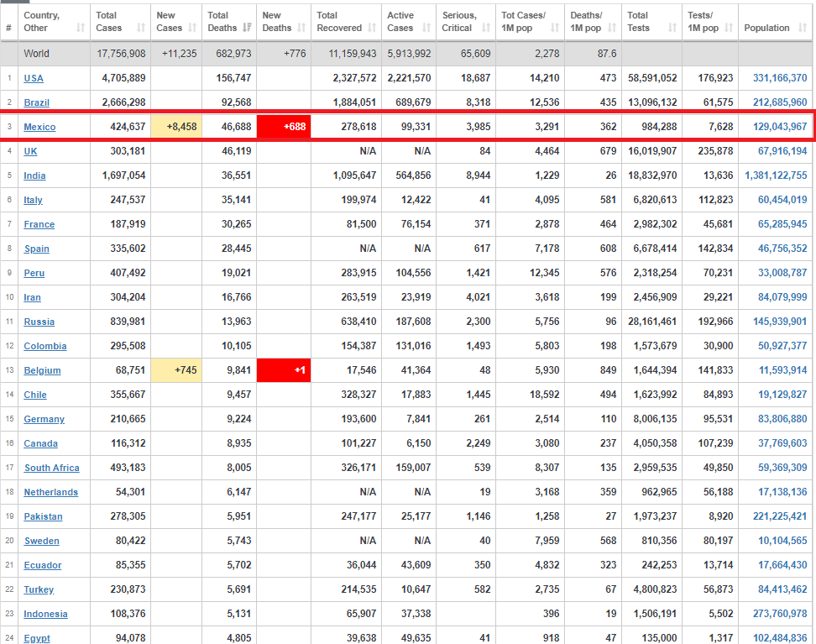
Task: Click the Tests/1M pop column header
Action: (x=710, y=21)
